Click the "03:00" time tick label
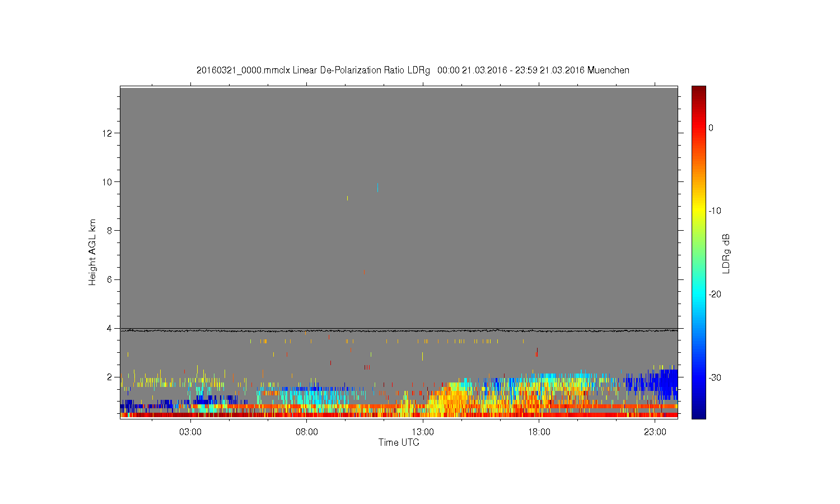This screenshot has height=504, width=840. pos(190,432)
